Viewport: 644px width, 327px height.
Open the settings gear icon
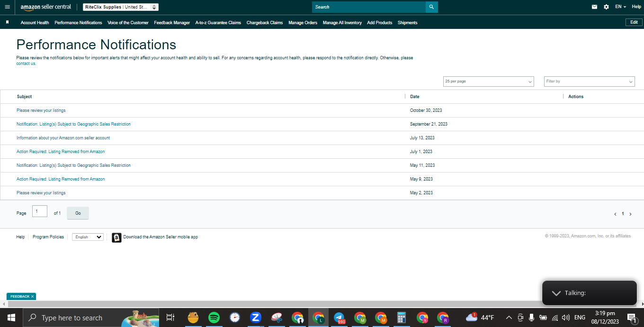pos(607,7)
